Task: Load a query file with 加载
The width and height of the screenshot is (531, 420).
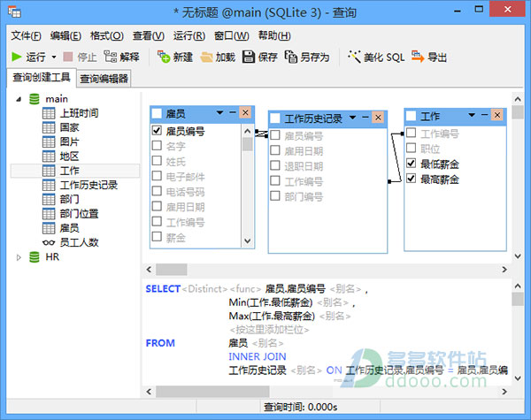Action: pyautogui.click(x=218, y=57)
